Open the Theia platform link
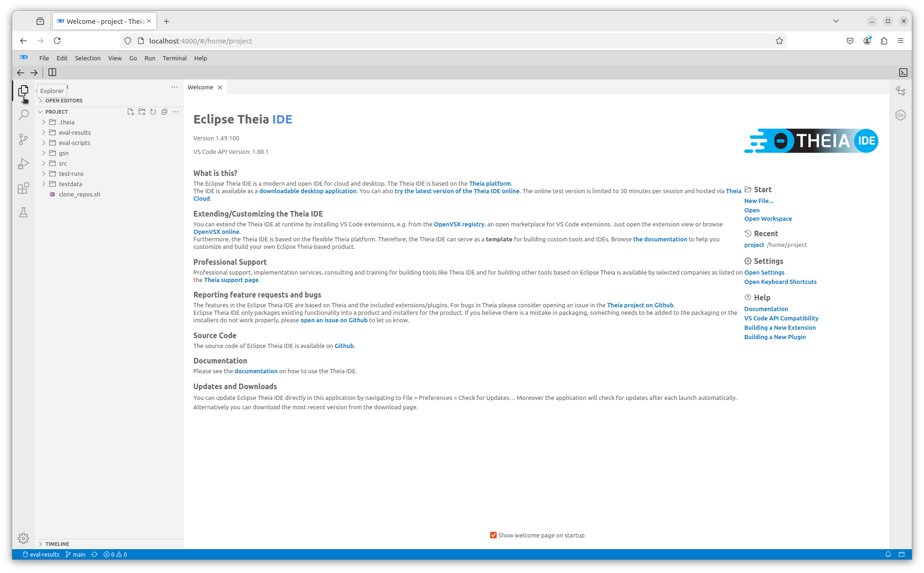Viewport: 924px width, 573px height. [490, 183]
